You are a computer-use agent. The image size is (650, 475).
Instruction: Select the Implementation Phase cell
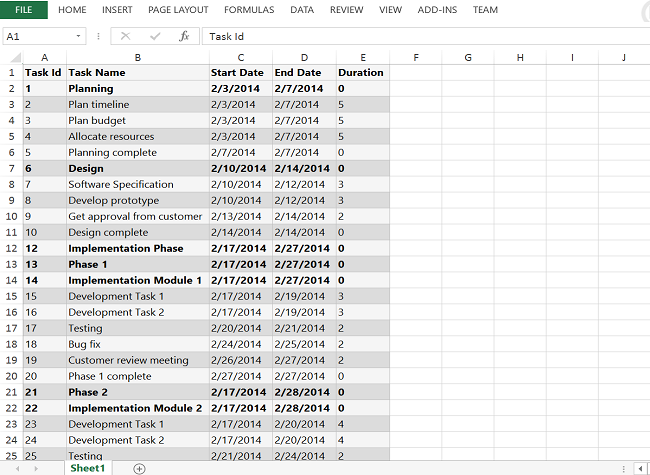(138, 248)
